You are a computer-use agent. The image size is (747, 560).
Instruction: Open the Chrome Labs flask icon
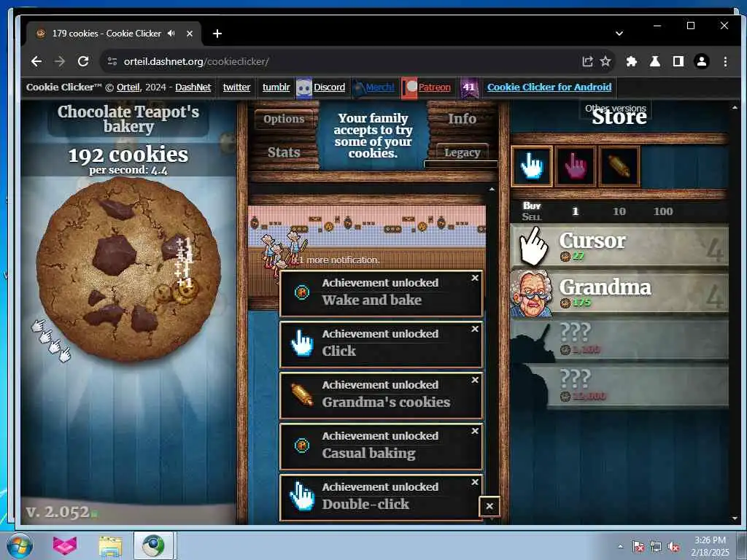pyautogui.click(x=655, y=61)
